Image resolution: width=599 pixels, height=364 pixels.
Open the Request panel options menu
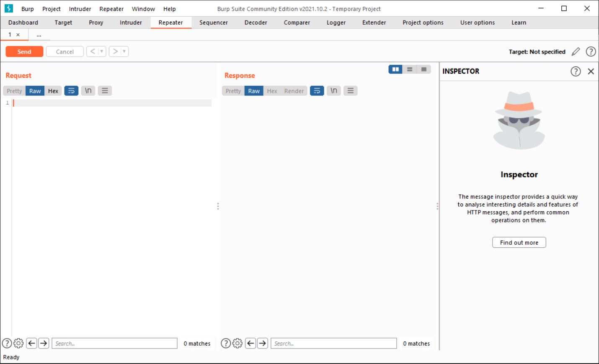tap(105, 91)
